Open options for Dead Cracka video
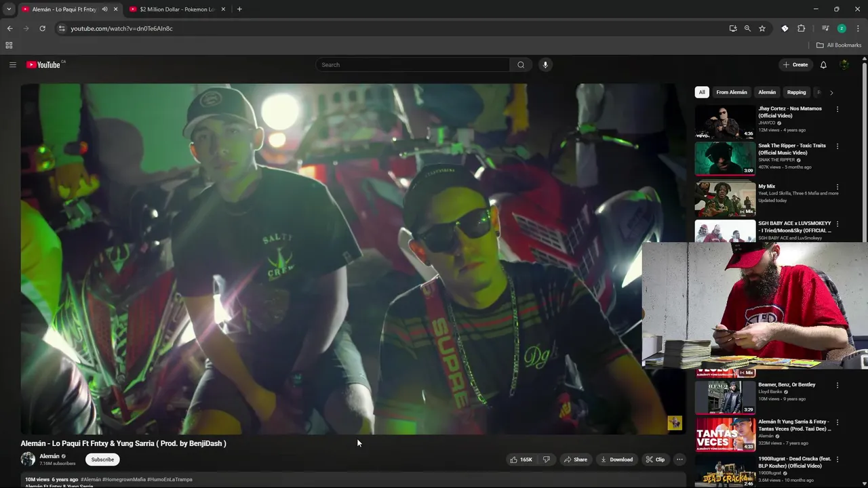 pos(837,459)
